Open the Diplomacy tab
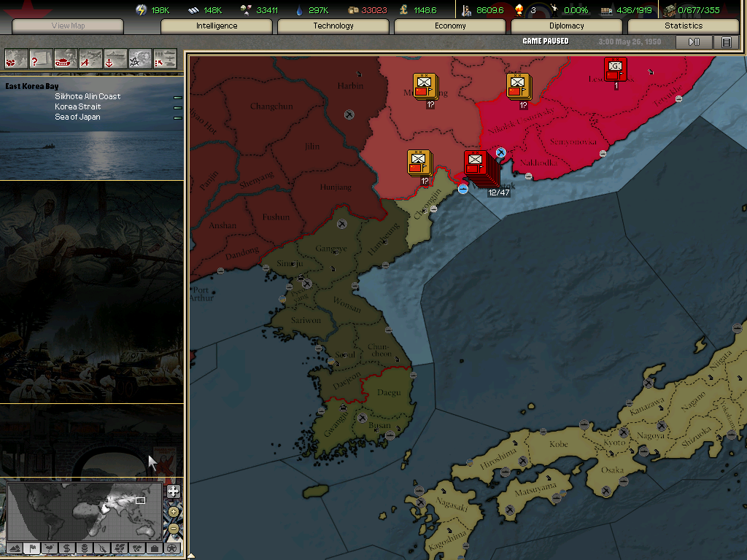The width and height of the screenshot is (747, 560). click(x=566, y=26)
